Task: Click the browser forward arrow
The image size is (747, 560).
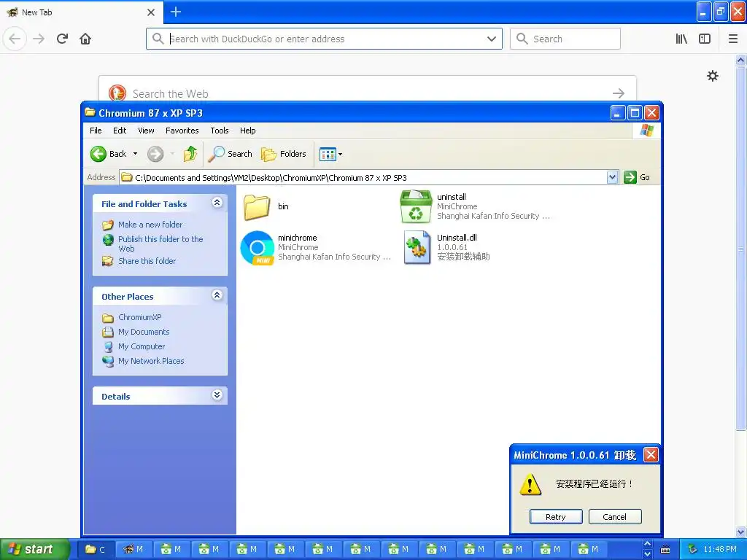Action: tap(39, 39)
